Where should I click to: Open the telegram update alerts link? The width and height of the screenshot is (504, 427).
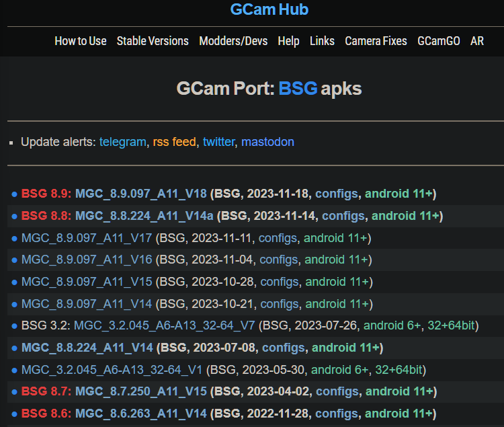click(x=122, y=142)
